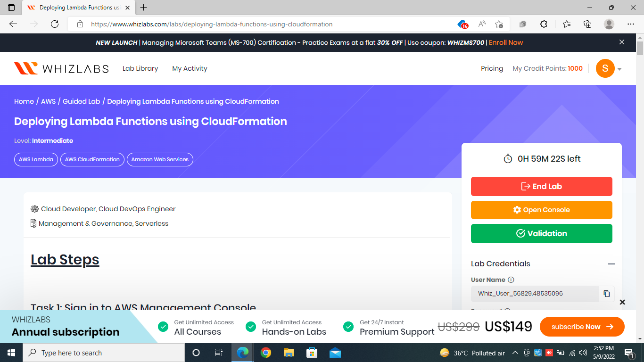
Task: Open the Mail app from the taskbar
Action: tap(335, 352)
